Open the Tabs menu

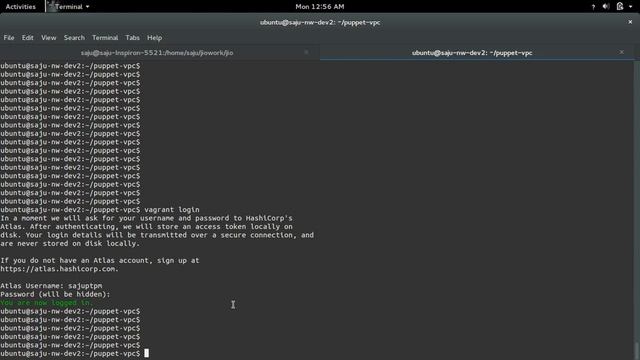tap(132, 38)
